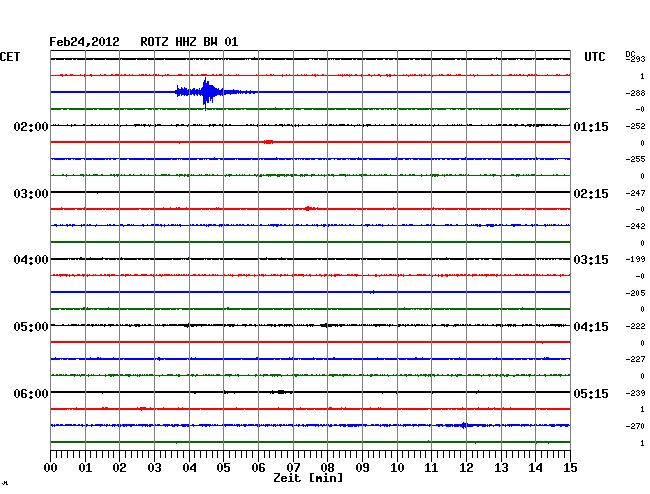
Task: Click the 01:15 UTC time label
Action: (x=591, y=126)
